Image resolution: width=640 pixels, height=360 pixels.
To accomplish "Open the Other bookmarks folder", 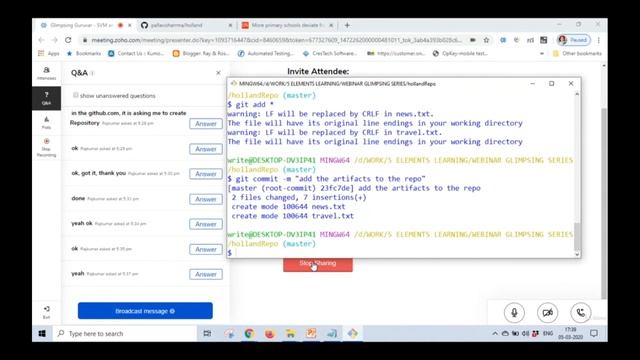I will point(577,53).
